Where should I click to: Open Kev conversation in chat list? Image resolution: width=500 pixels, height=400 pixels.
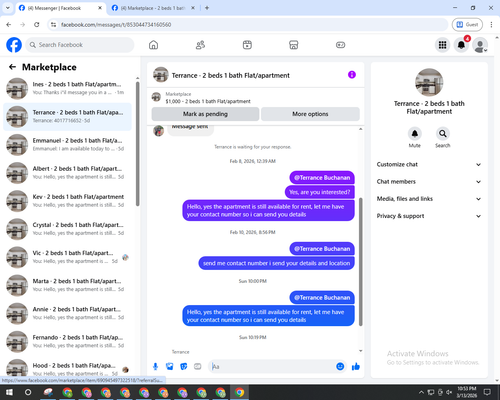[67, 201]
